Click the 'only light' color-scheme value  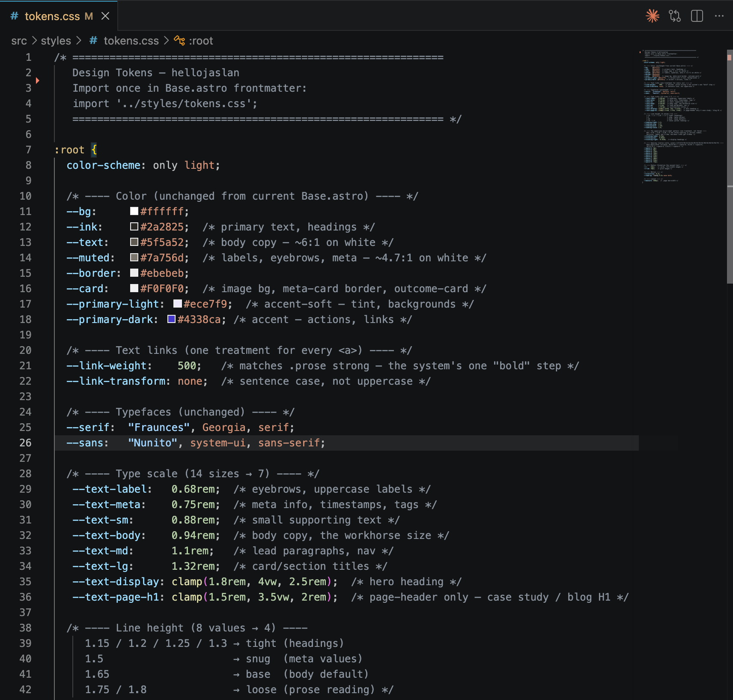[x=184, y=165]
